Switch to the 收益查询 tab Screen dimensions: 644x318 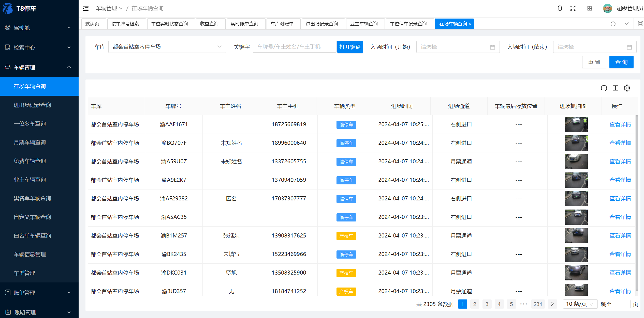pyautogui.click(x=211, y=24)
